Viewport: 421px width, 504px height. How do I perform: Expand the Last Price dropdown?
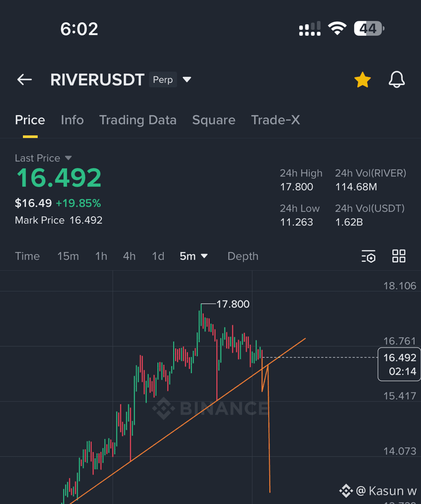point(68,158)
